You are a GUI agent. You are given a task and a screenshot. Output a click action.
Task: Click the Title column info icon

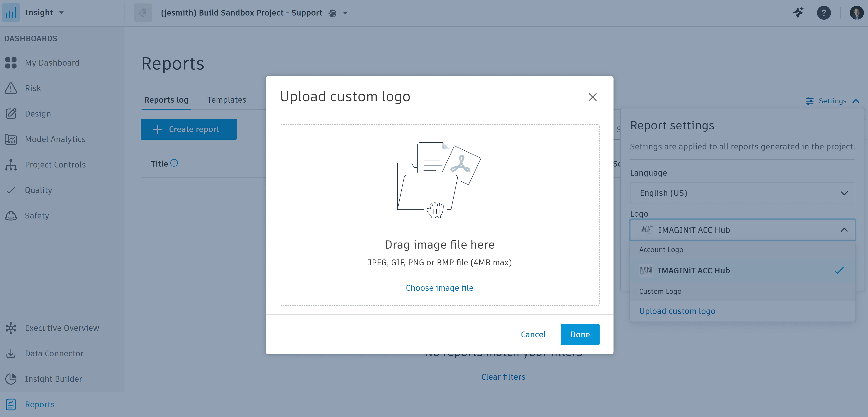tap(174, 163)
